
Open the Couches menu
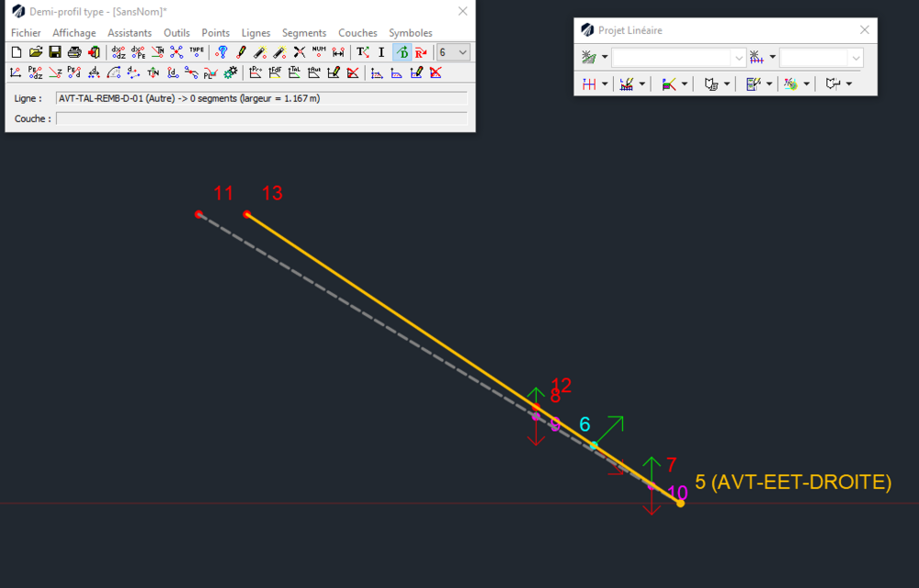[357, 33]
